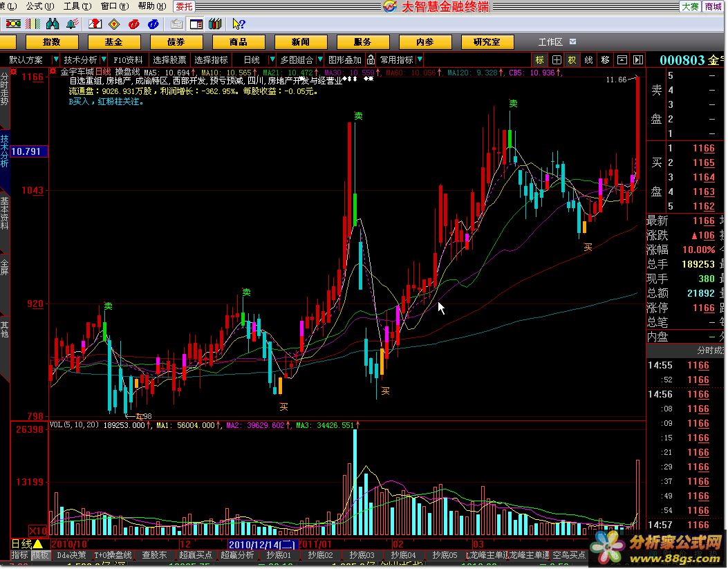Screen dimensions: 728x569
Task: Select the Dde决策 indicator tab
Action: (72, 554)
